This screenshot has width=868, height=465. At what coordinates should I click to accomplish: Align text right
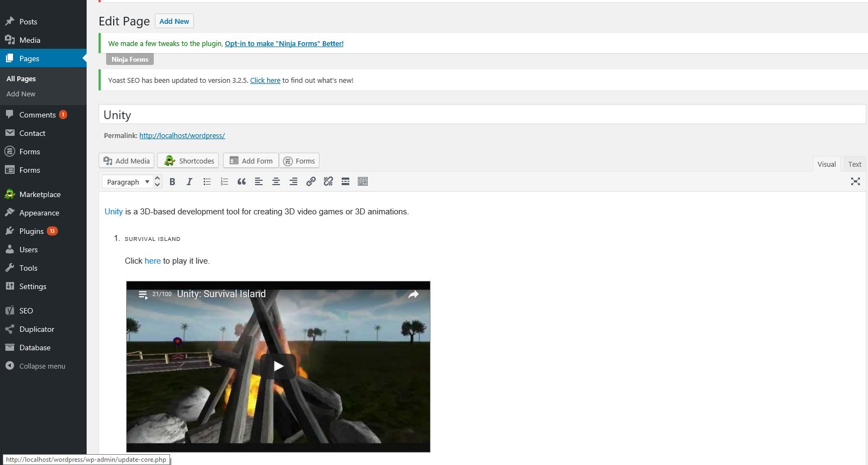[x=293, y=182]
